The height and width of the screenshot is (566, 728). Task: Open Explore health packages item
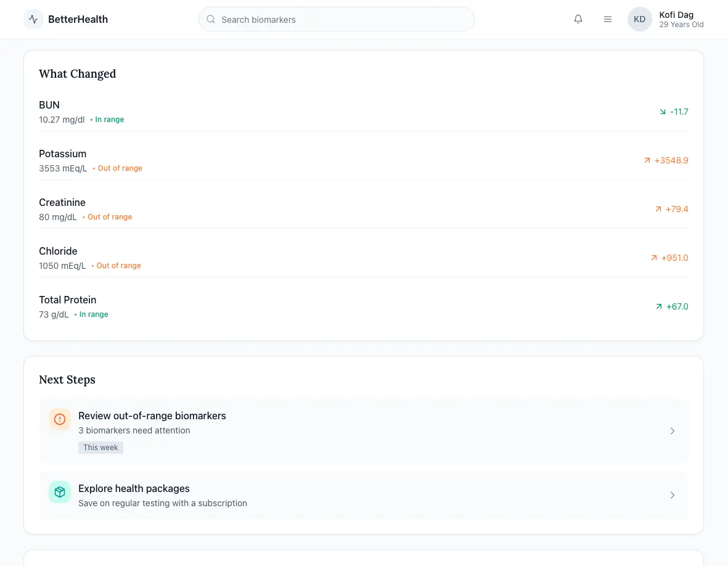click(363, 495)
